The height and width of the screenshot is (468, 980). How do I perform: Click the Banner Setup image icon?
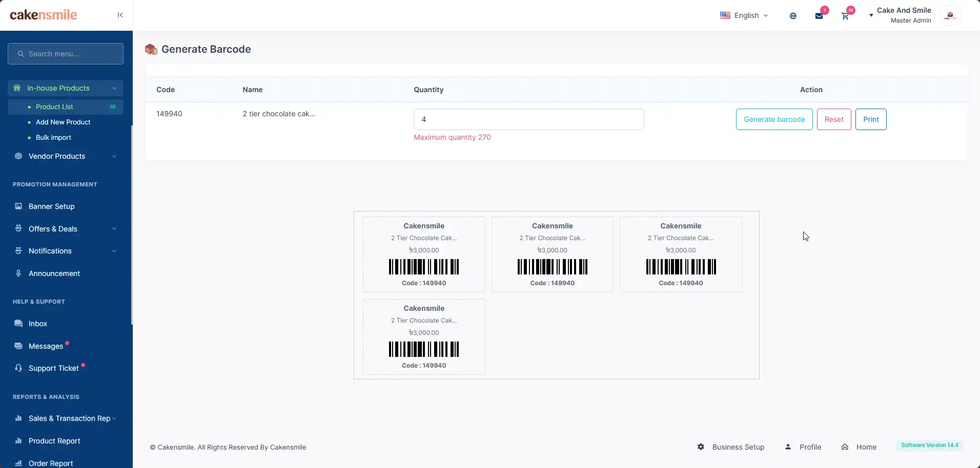point(18,206)
